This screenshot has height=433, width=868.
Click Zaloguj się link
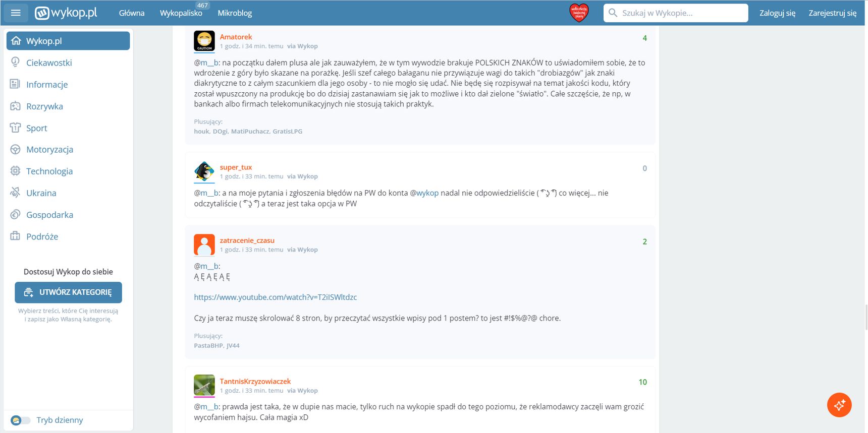pyautogui.click(x=777, y=13)
